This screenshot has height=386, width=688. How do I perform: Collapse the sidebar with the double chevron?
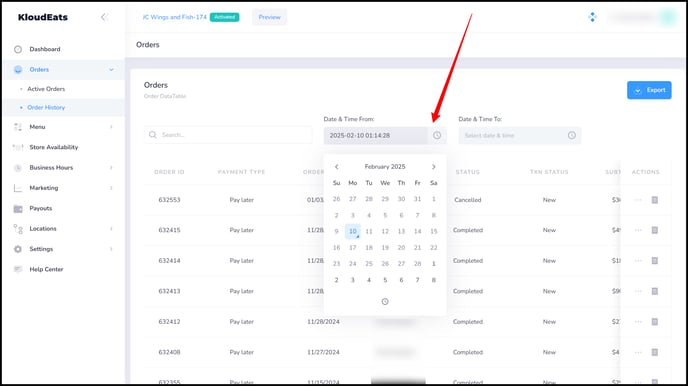104,17
